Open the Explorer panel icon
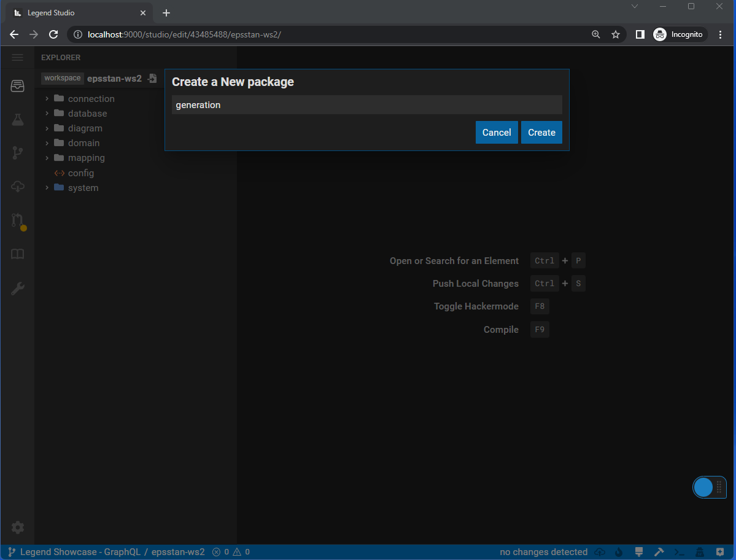Viewport: 736px width, 560px height. point(17,86)
